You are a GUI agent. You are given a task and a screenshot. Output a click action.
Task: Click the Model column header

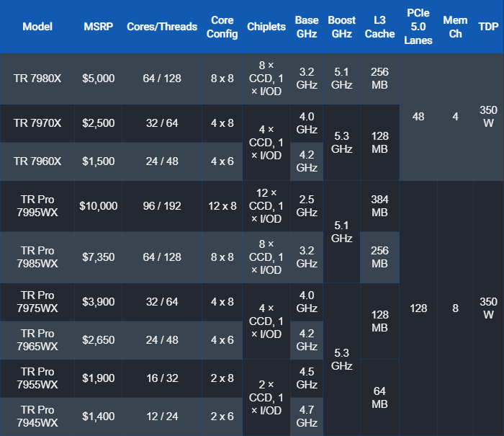[37, 27]
